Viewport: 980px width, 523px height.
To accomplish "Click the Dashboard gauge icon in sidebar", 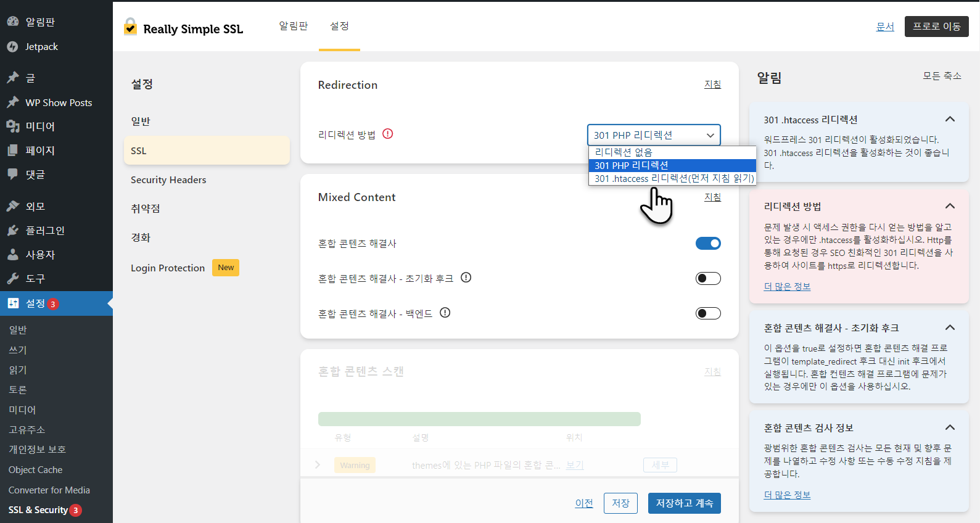I will [x=13, y=22].
